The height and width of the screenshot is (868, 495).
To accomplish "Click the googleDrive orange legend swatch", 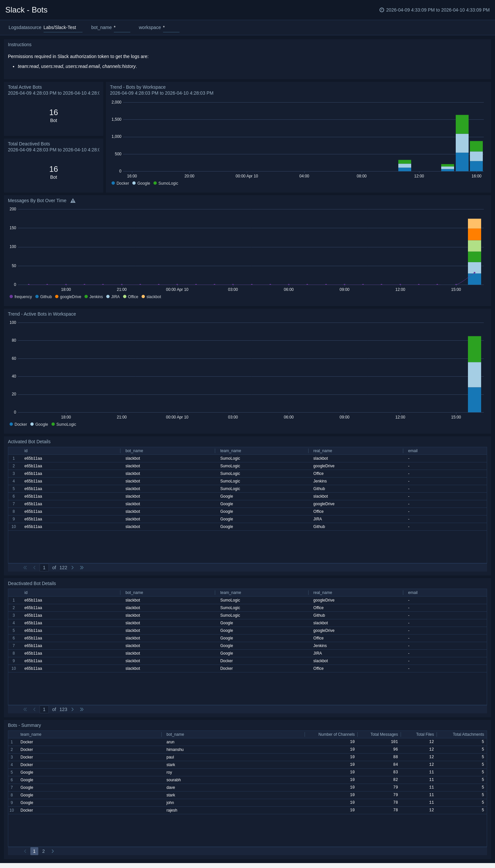I will tap(57, 296).
